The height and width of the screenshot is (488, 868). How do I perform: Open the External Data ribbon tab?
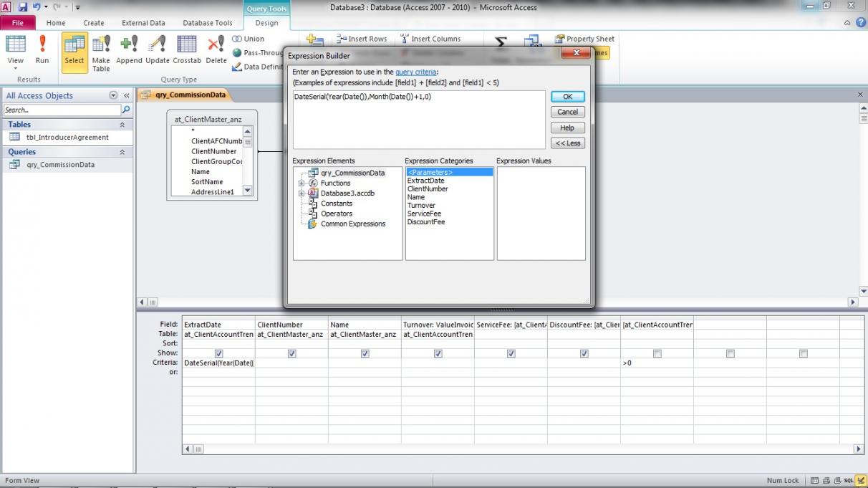pos(143,23)
